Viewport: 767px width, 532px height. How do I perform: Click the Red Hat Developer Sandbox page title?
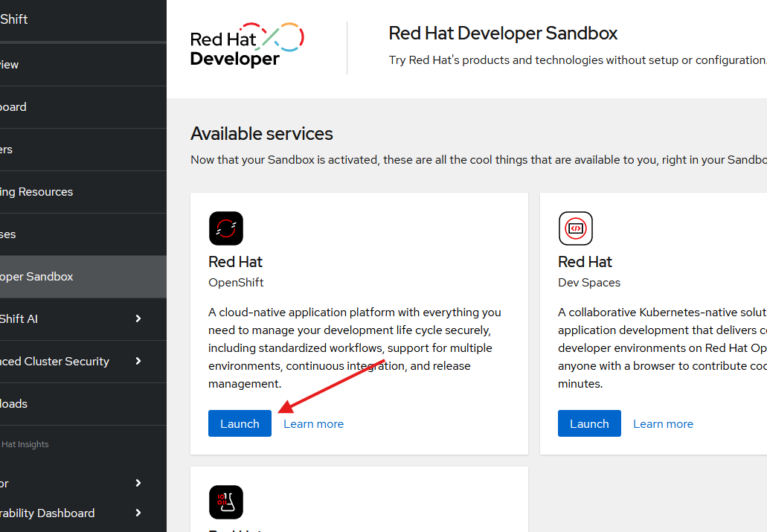tap(503, 33)
